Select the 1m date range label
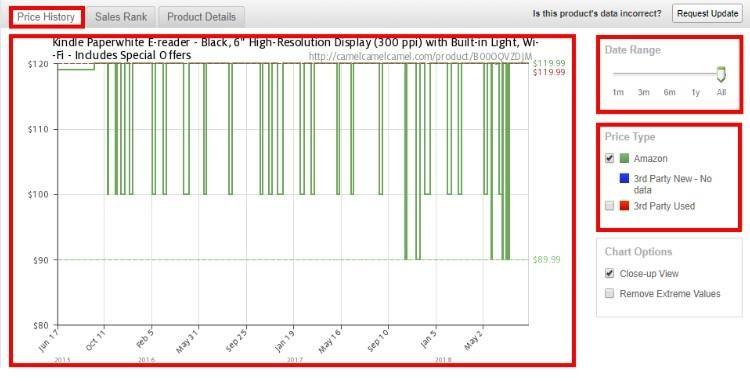 pos(618,92)
